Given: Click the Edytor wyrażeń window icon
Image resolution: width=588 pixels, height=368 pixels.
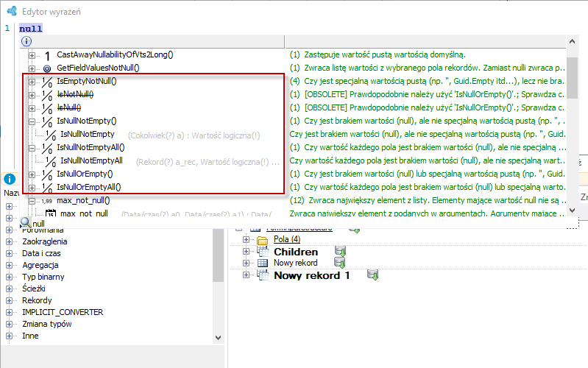Looking at the screenshot, I should [x=12, y=11].
